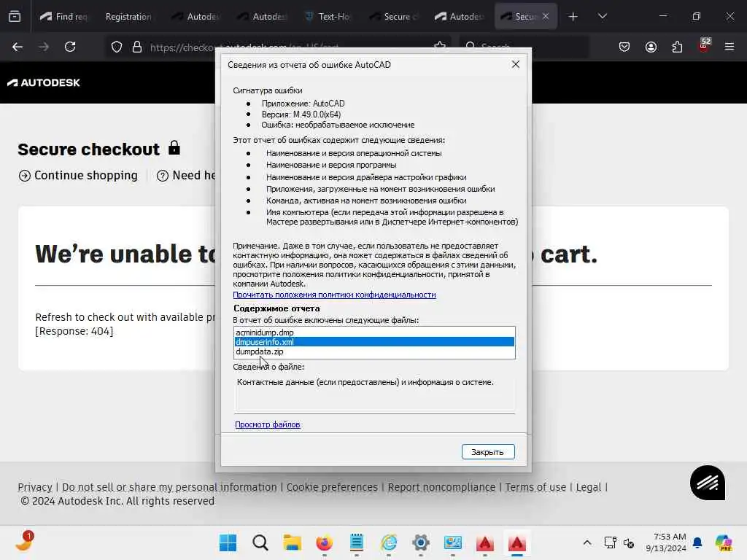The image size is (747, 560).
Task: Open the Legal footer link
Action: click(x=589, y=487)
